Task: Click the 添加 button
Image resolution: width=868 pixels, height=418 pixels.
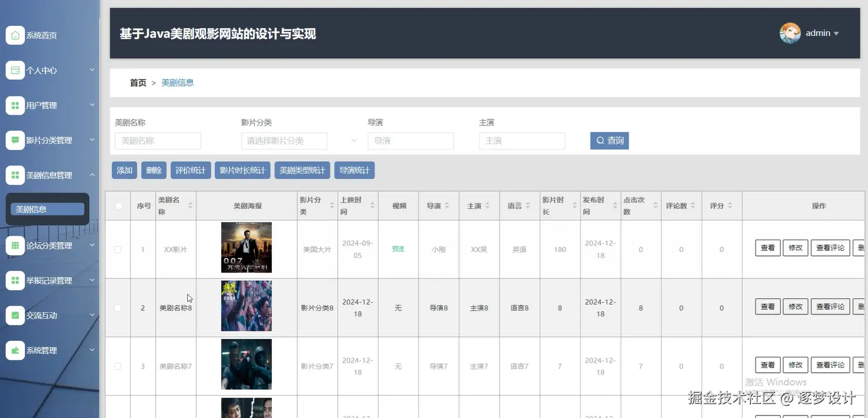Action: pyautogui.click(x=125, y=170)
